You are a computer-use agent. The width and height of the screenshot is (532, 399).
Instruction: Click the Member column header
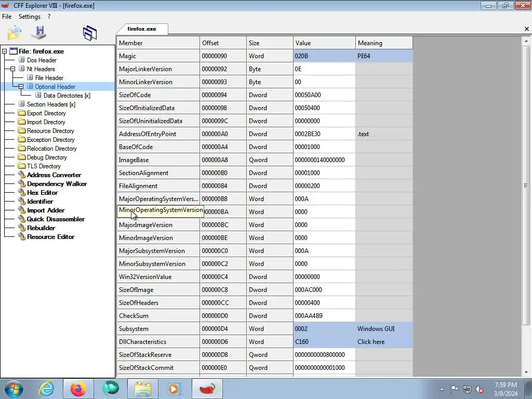[x=158, y=43]
